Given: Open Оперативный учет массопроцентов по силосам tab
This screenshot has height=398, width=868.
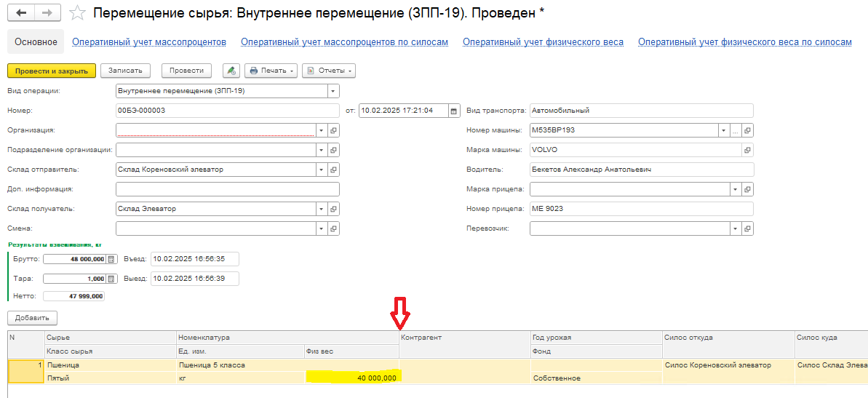Looking at the screenshot, I should click(x=344, y=42).
